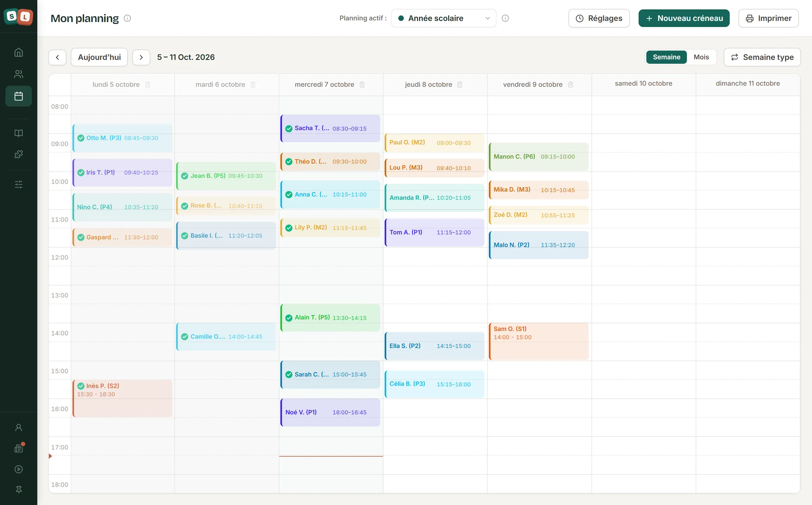Toggle check mark on Alain T. (P5) slot

(x=289, y=318)
